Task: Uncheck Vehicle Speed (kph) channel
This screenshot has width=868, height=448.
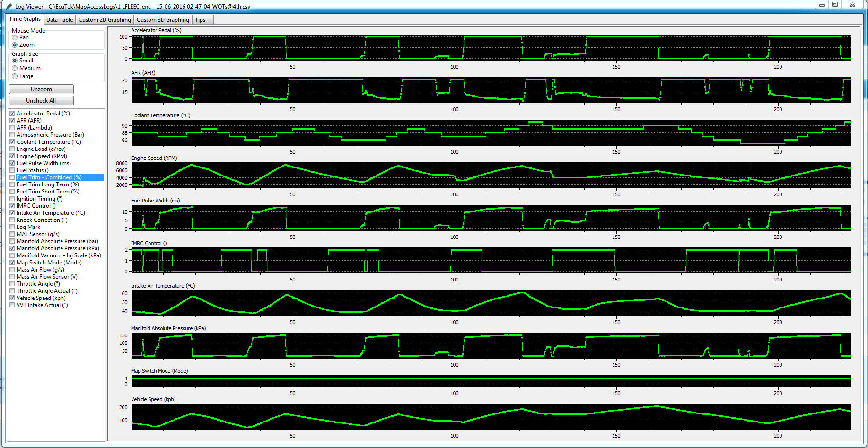Action: 12,298
